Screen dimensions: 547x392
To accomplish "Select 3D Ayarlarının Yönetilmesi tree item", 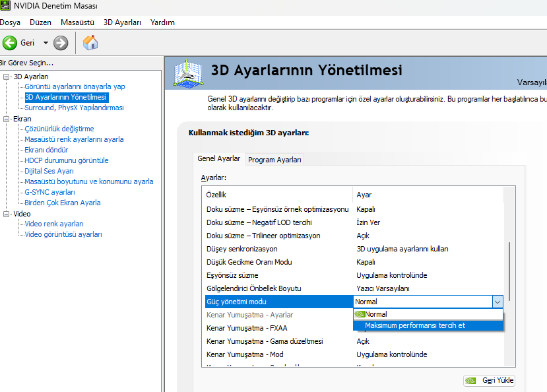I will [65, 97].
